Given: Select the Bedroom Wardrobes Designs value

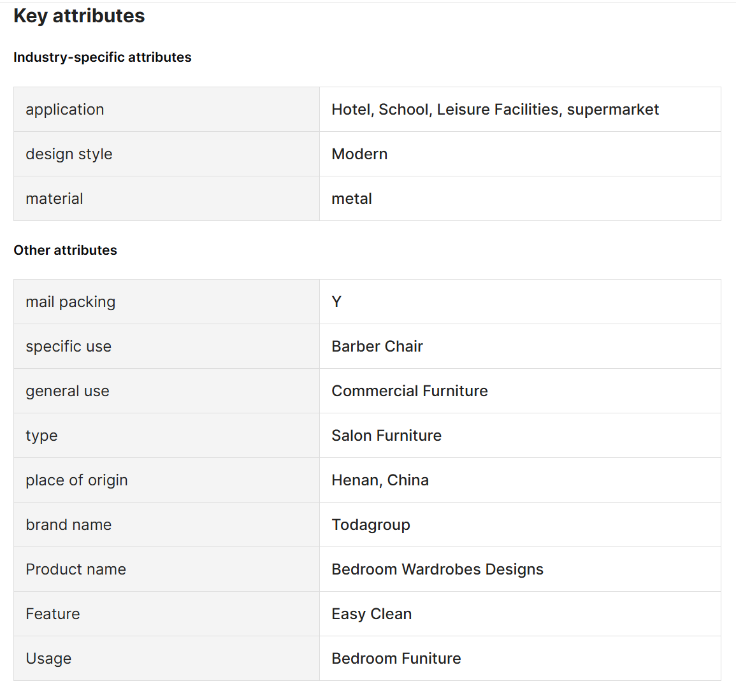Looking at the screenshot, I should [437, 569].
